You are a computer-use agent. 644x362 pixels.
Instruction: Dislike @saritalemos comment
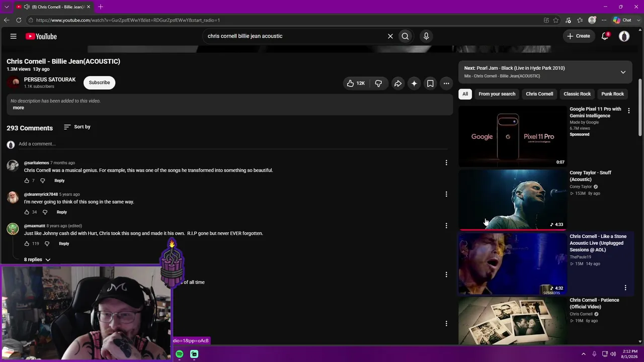(x=43, y=180)
